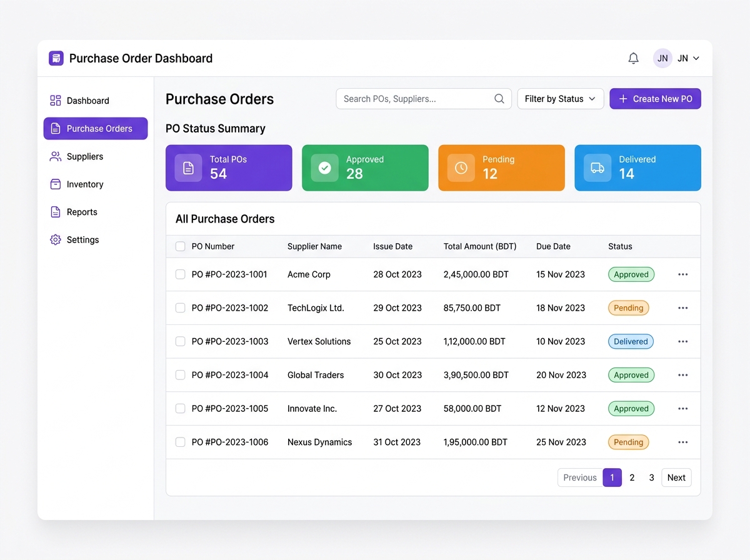
Task: Click the purple app logo icon
Action: point(56,58)
